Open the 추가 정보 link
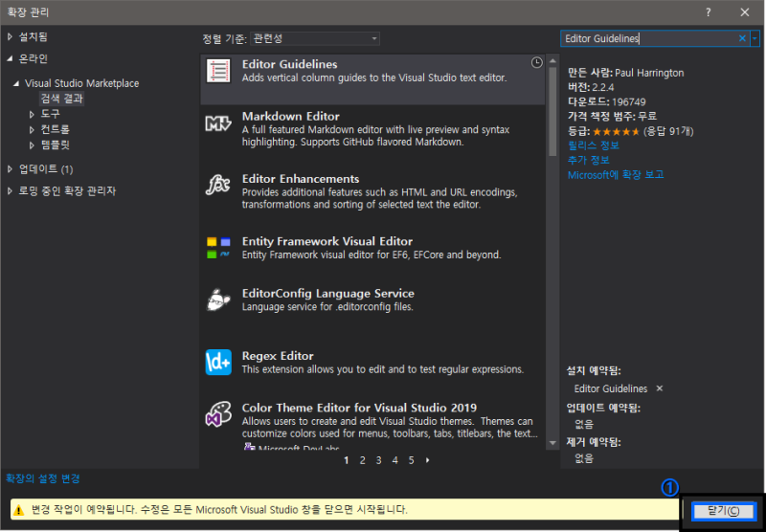The width and height of the screenshot is (766, 532). point(588,160)
